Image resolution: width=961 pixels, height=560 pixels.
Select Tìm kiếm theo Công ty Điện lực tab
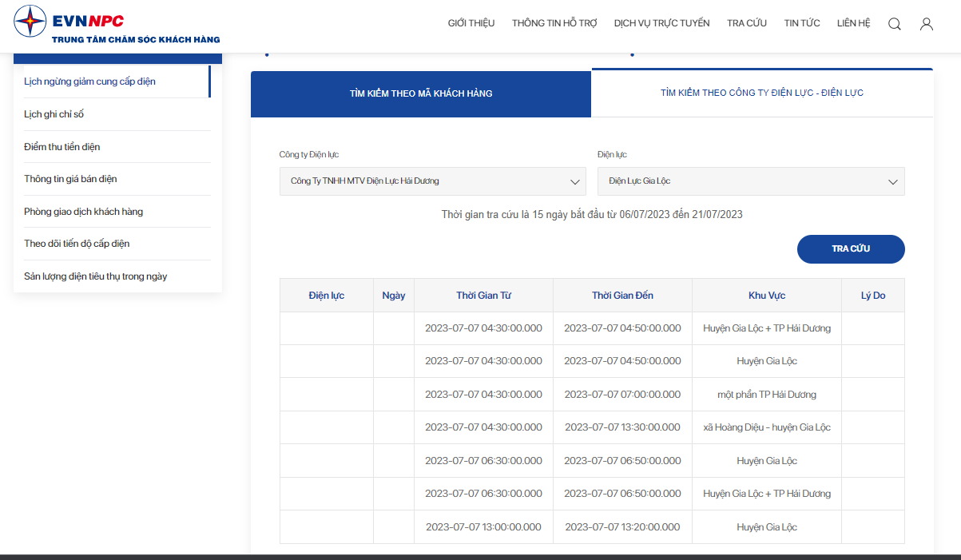(x=762, y=93)
